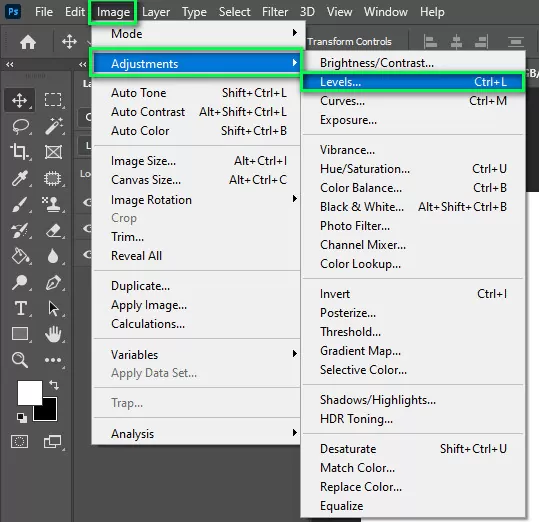The image size is (539, 522).
Task: Open the Window menu
Action: pyautogui.click(x=386, y=12)
